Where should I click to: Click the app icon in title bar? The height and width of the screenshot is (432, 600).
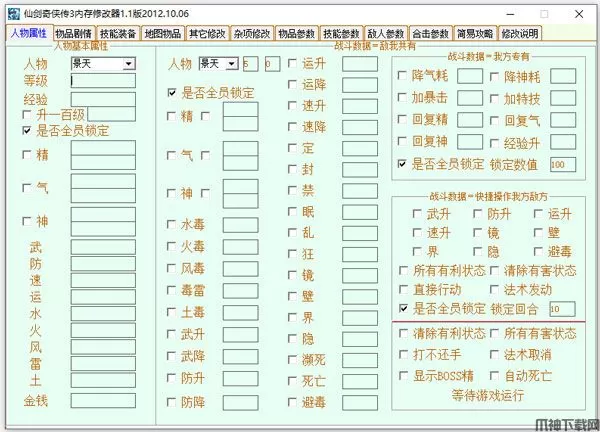tap(14, 14)
